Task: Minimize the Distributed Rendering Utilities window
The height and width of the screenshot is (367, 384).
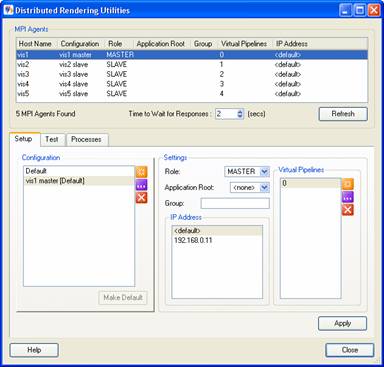Action: tap(346, 10)
